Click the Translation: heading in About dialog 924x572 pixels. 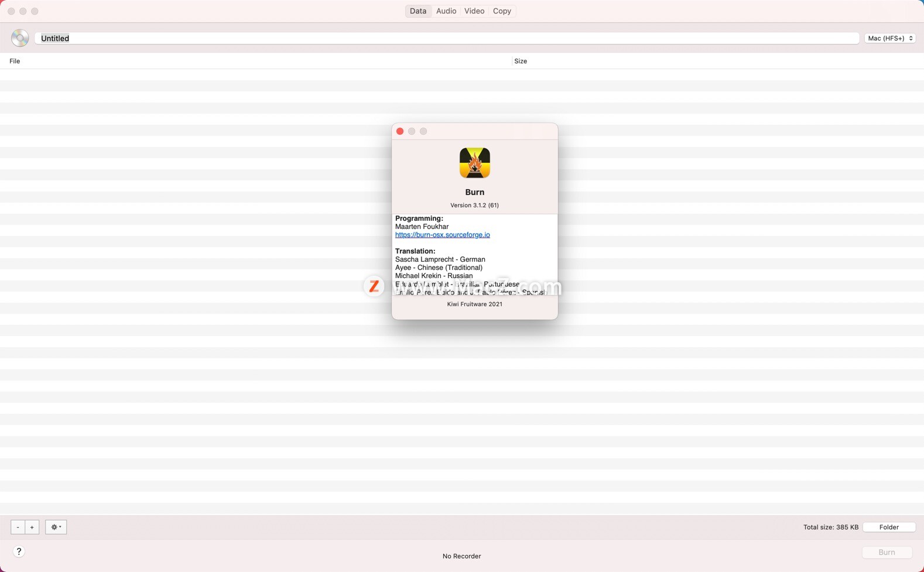click(x=415, y=251)
